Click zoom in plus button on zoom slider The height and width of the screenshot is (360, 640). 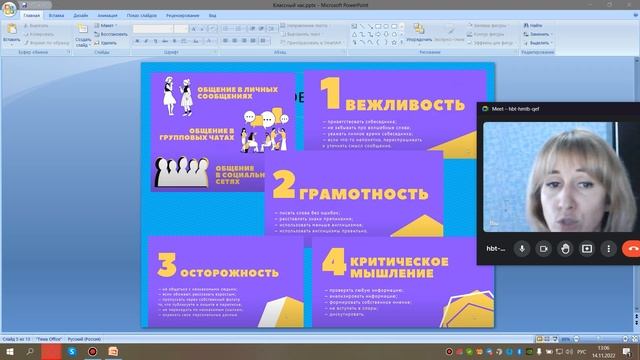pyautogui.click(x=625, y=339)
